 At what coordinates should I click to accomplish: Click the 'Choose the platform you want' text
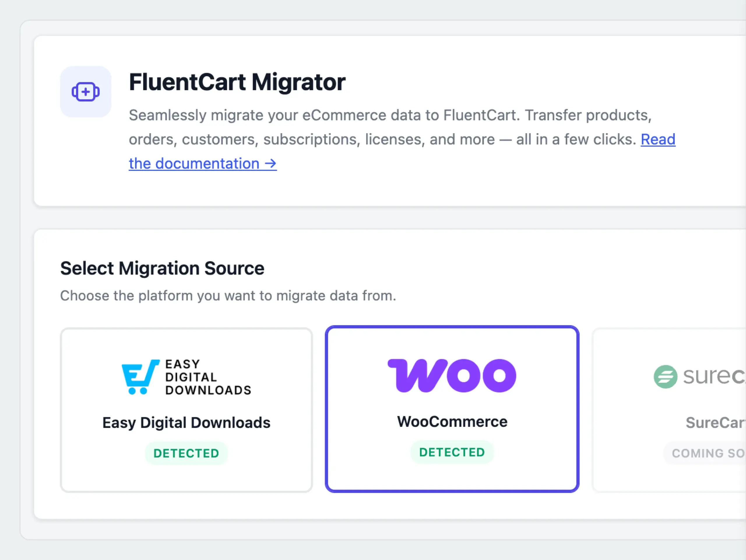[x=228, y=296]
